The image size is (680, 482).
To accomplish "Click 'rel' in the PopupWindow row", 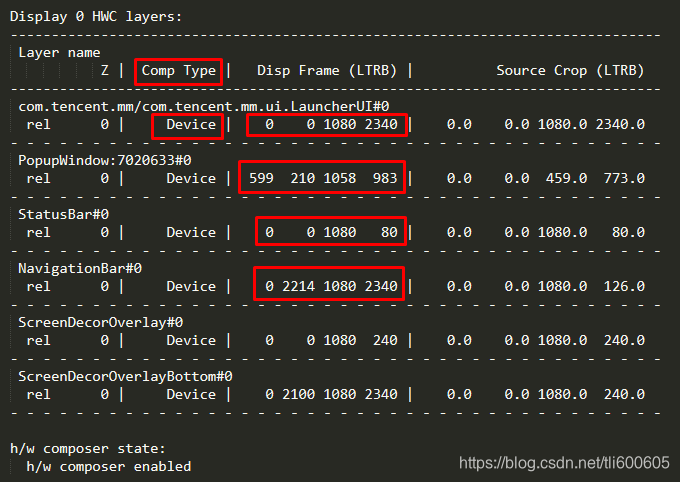I will [39, 178].
